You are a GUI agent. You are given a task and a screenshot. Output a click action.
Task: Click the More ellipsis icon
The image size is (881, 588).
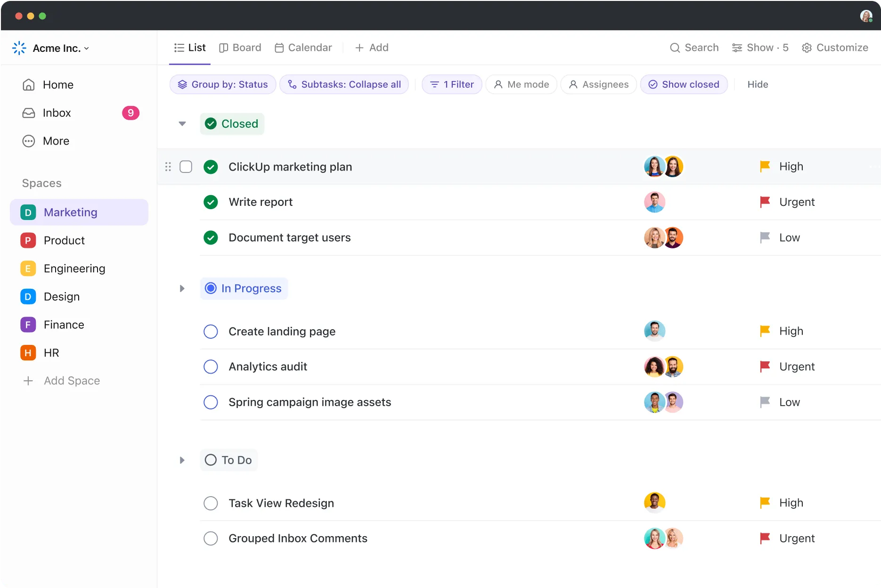[x=29, y=141]
